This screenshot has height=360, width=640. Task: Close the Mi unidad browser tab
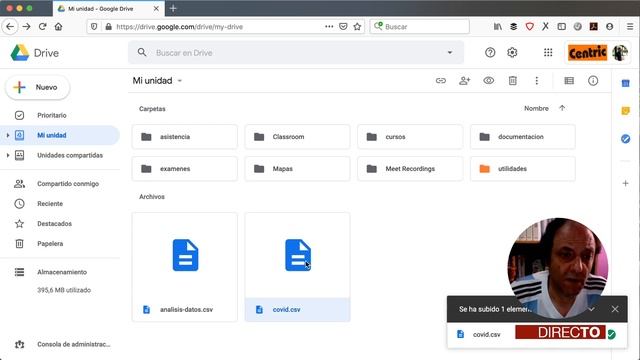pos(156,8)
